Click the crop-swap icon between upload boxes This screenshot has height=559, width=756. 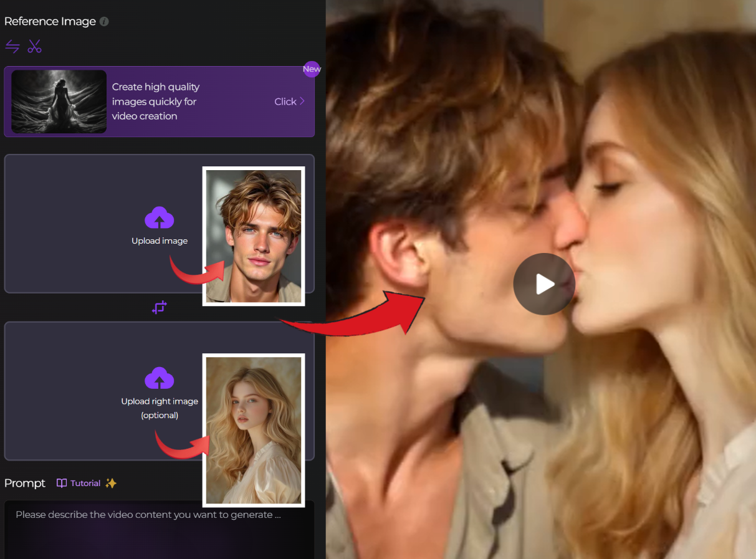coord(160,307)
